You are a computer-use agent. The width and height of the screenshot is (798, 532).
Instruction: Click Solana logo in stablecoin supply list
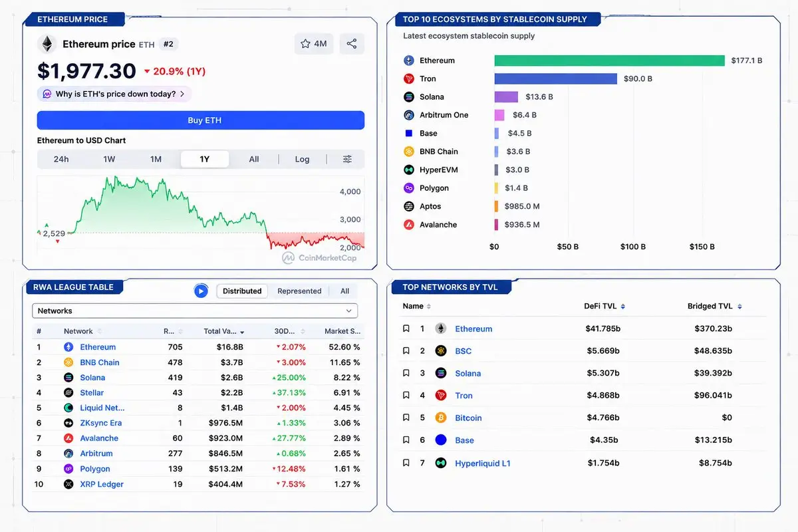[409, 97]
